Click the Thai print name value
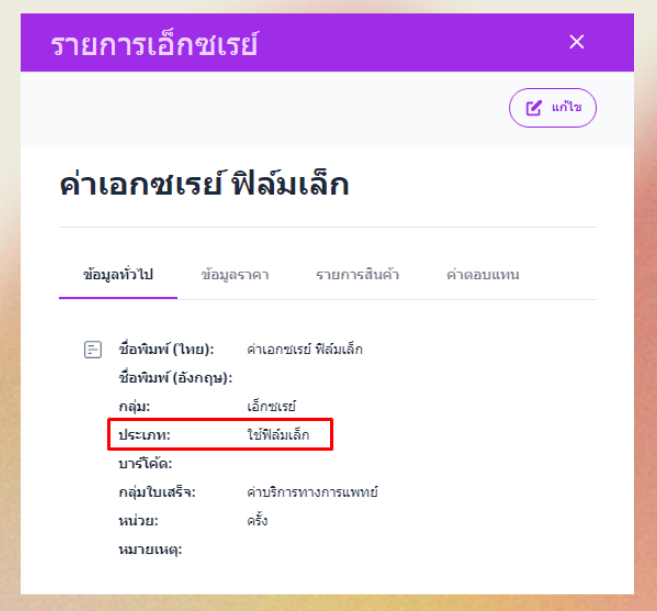This screenshot has width=657, height=611. 304,350
